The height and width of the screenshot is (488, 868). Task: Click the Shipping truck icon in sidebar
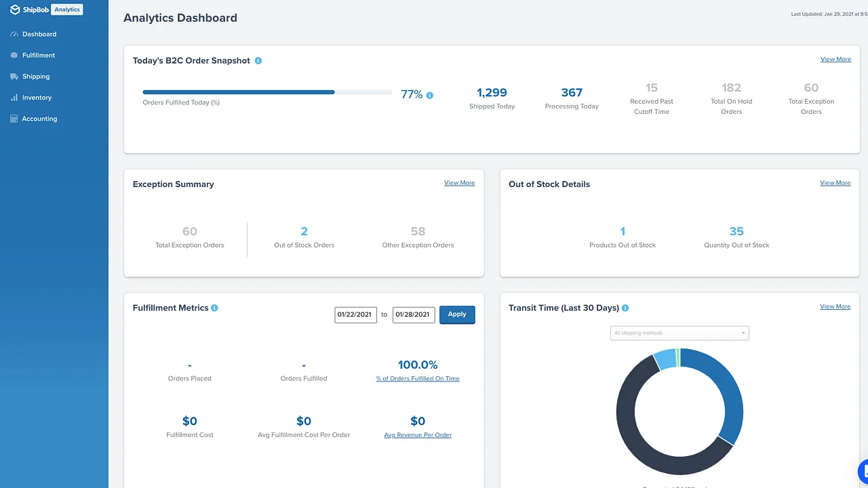click(14, 77)
